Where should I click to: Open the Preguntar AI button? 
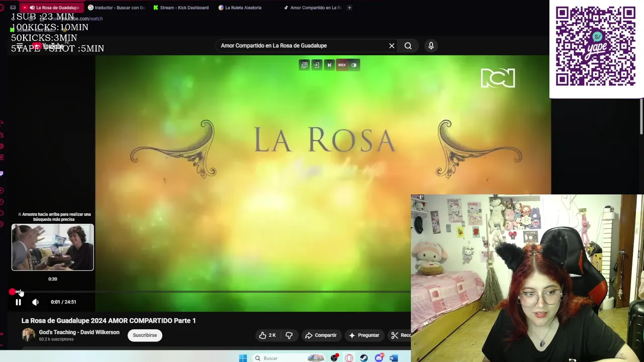point(364,335)
